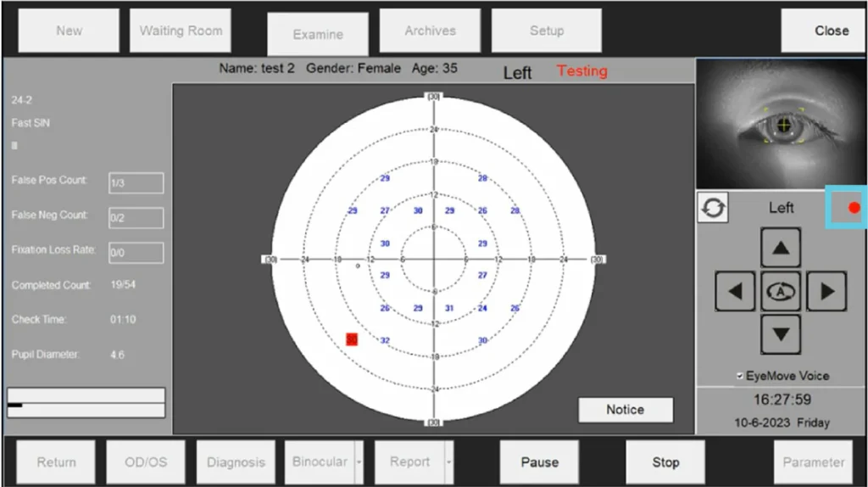Toggle the EyeMove Voice checkbox
Screen dimensions: 868x487
741,376
